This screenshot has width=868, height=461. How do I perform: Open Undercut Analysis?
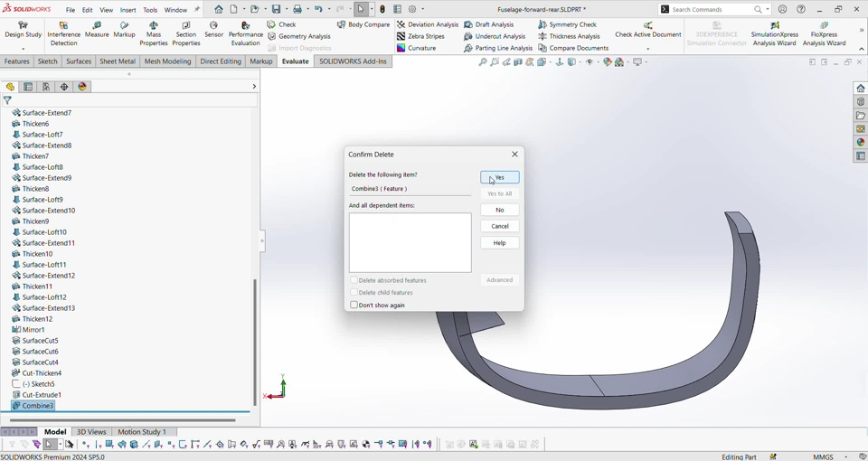coord(495,36)
